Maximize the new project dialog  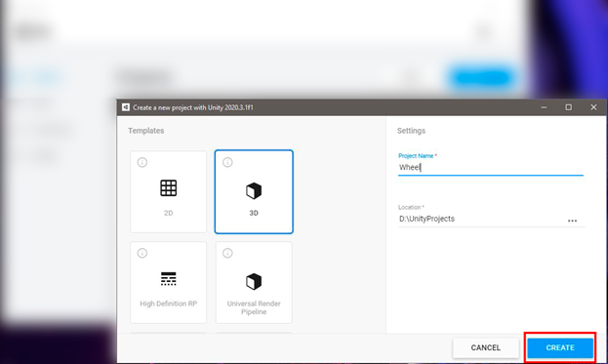point(568,107)
